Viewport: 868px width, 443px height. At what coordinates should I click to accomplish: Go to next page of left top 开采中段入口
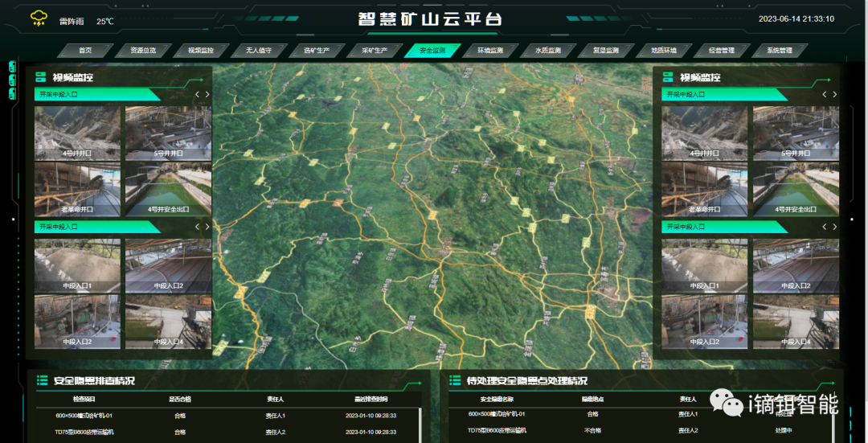207,94
